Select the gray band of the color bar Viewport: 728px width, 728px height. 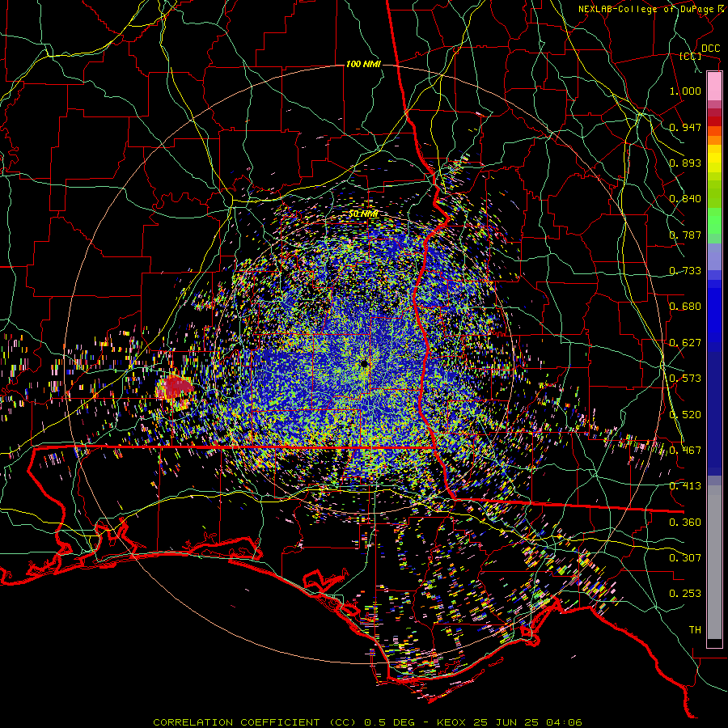(714, 562)
